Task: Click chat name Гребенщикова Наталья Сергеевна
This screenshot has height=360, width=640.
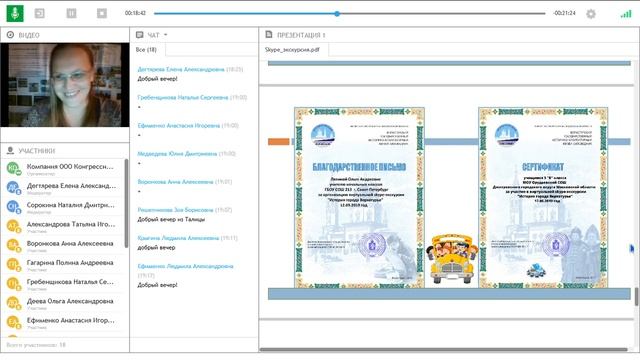Action: click(x=182, y=98)
